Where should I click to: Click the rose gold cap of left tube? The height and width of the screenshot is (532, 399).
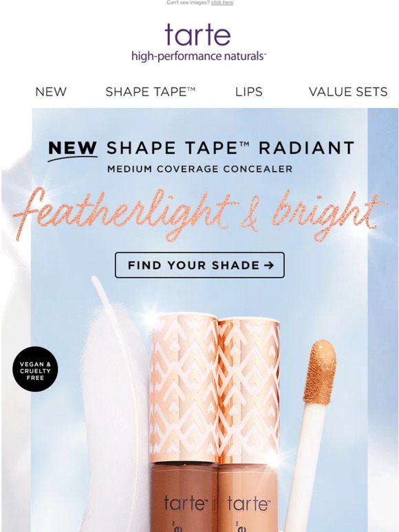pyautogui.click(x=184, y=388)
